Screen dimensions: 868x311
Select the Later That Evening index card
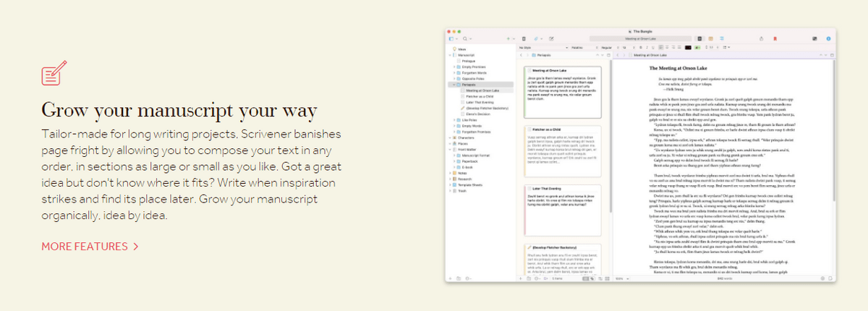[562, 210]
